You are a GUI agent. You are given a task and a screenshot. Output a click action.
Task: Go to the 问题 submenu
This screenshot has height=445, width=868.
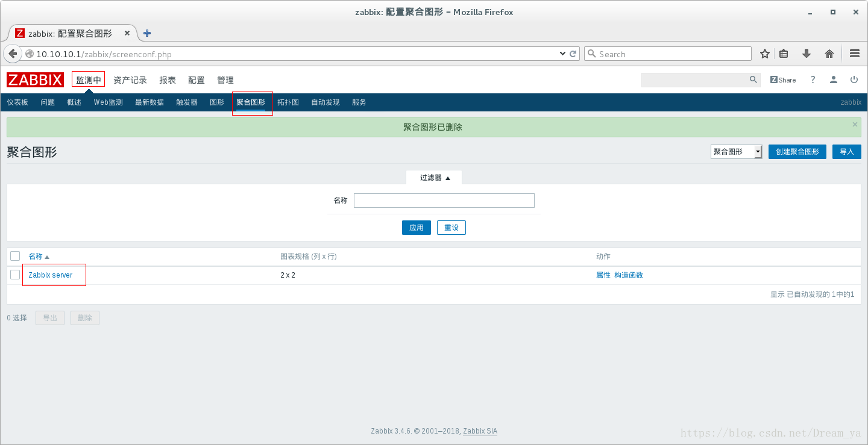tap(48, 102)
